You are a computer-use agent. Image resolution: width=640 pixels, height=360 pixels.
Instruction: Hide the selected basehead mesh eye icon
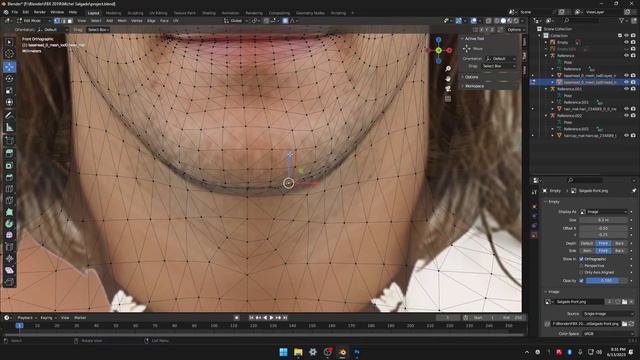tap(627, 82)
